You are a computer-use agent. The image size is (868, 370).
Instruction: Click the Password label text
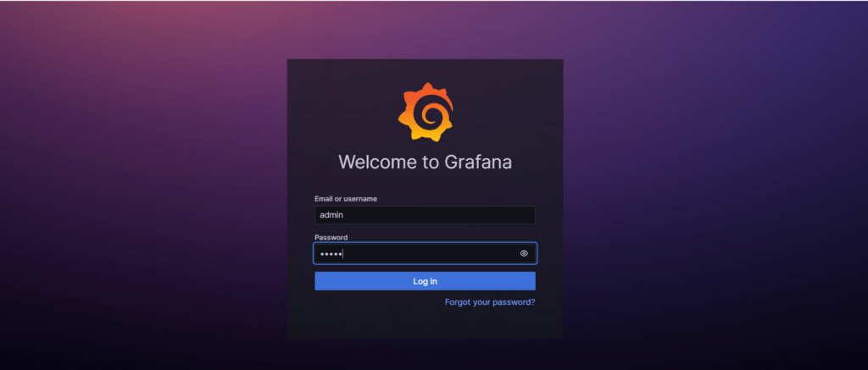(331, 237)
